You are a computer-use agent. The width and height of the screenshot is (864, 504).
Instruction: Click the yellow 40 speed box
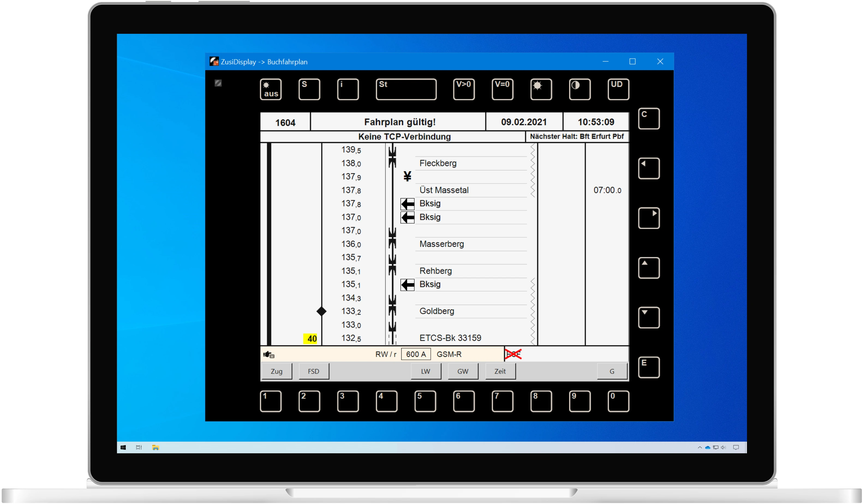(310, 339)
